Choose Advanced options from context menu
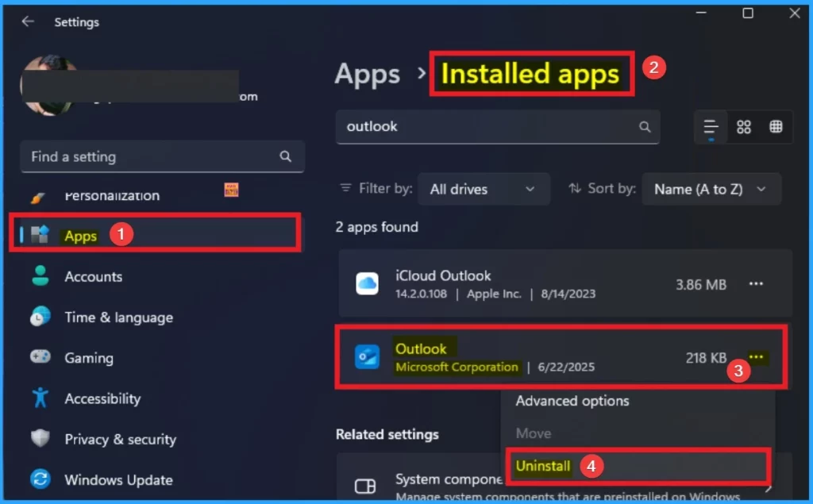This screenshot has height=504, width=813. (572, 401)
